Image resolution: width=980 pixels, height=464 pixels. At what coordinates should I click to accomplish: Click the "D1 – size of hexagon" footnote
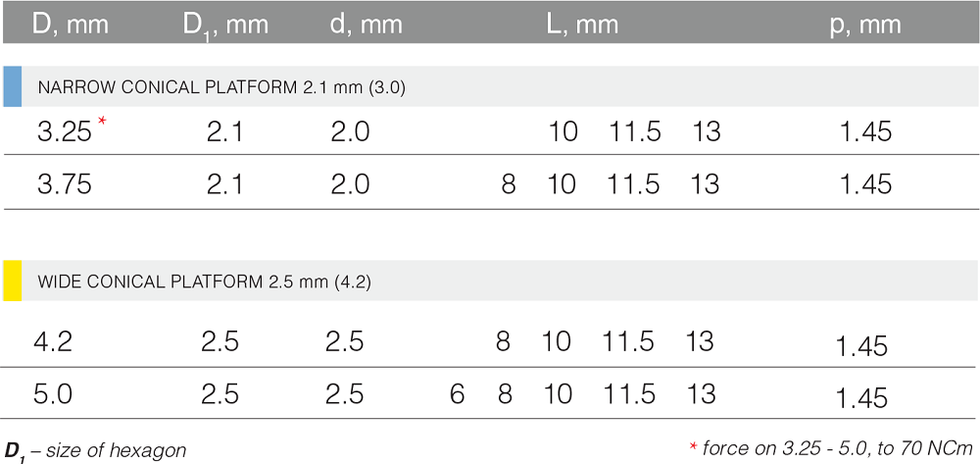[95, 450]
